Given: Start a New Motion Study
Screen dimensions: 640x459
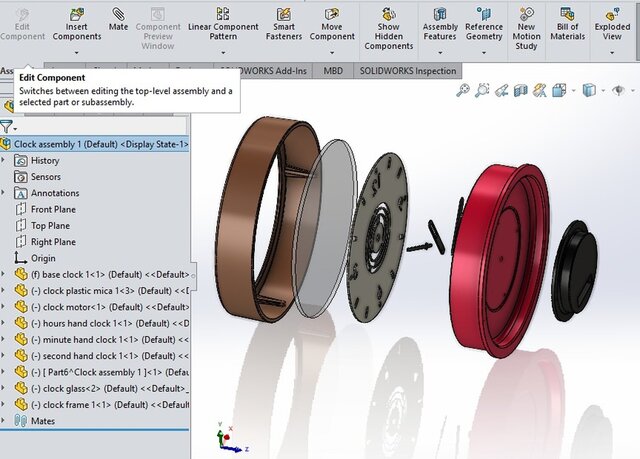Looking at the screenshot, I should coord(526,29).
